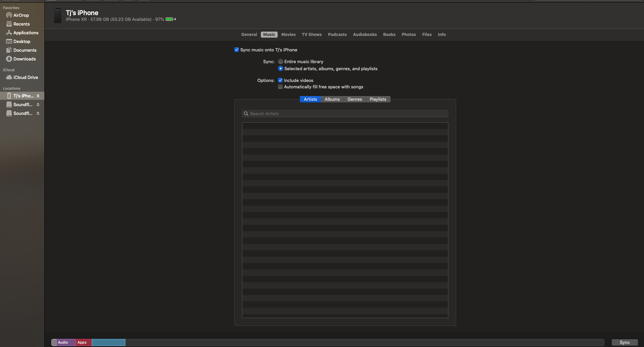Click the first Soundflower disk icon
Screen dimensions: 644x347
click(9, 104)
